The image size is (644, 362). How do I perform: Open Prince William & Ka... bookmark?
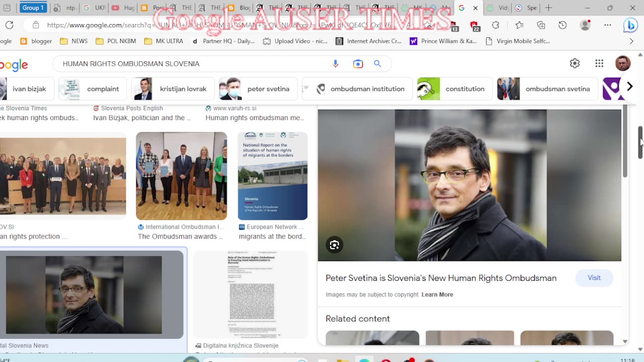(x=443, y=41)
